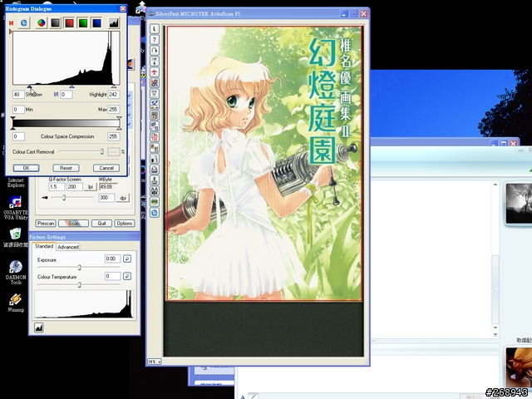
Task: Click the Quit button
Action: 101,224
